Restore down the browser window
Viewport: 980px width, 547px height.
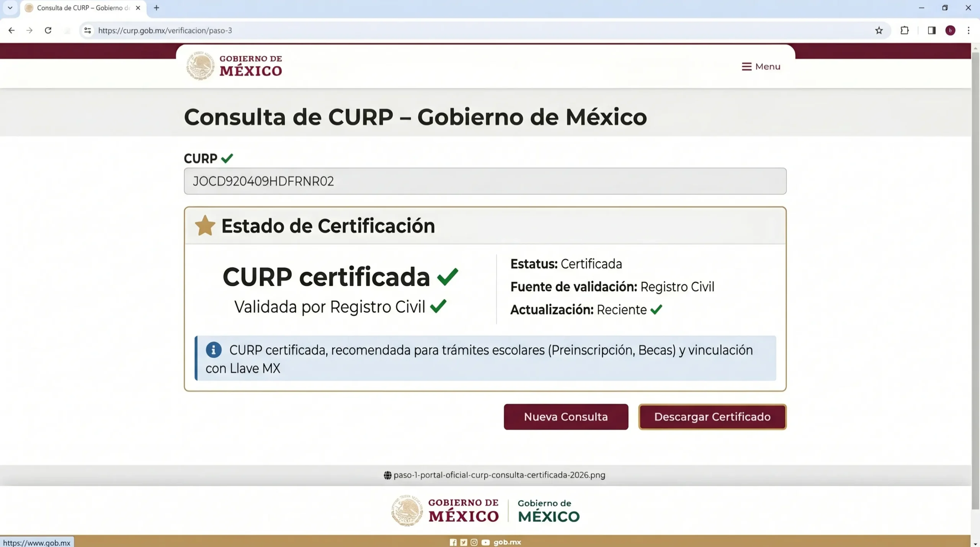point(945,8)
